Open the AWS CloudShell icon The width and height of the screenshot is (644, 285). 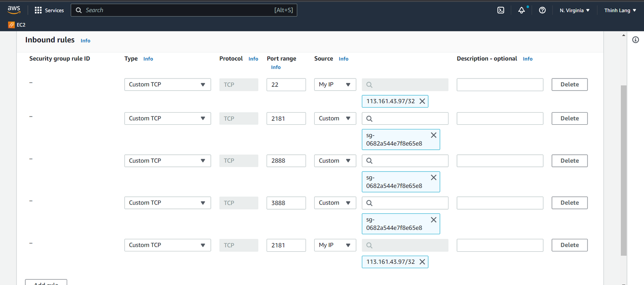tap(501, 10)
